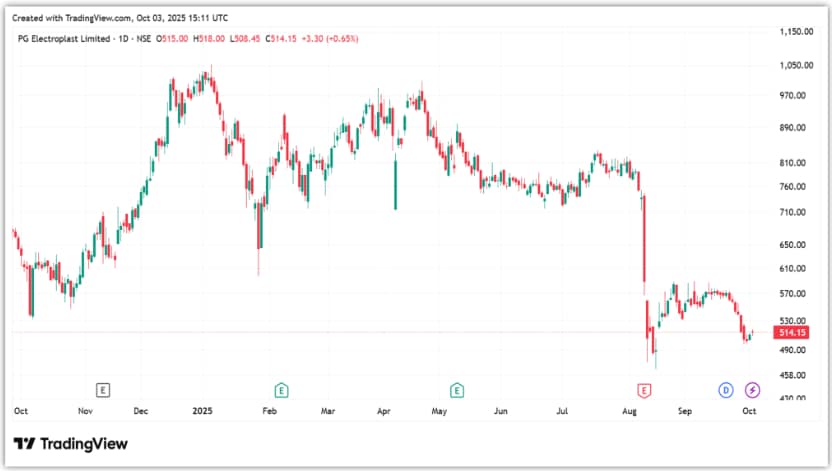Select the 2025 label on time axis
Screen dimensions: 832x471
click(x=203, y=410)
